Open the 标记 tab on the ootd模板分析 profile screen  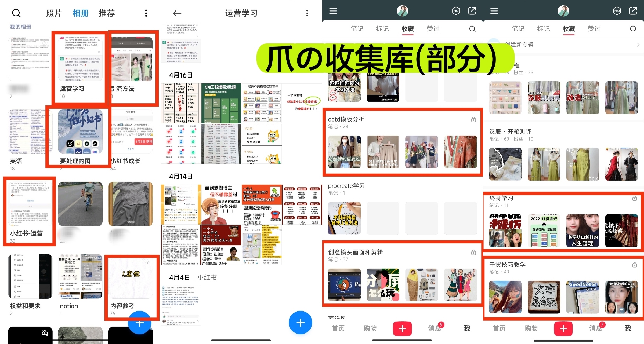(x=382, y=29)
